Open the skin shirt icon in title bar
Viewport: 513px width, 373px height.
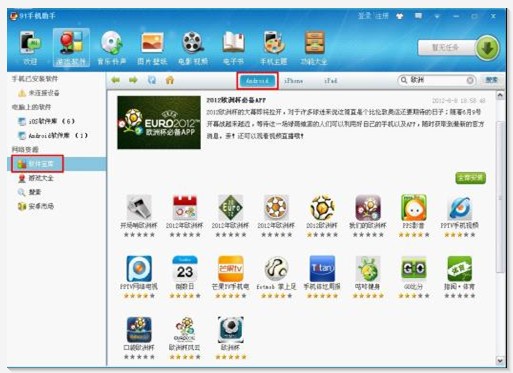(x=400, y=16)
